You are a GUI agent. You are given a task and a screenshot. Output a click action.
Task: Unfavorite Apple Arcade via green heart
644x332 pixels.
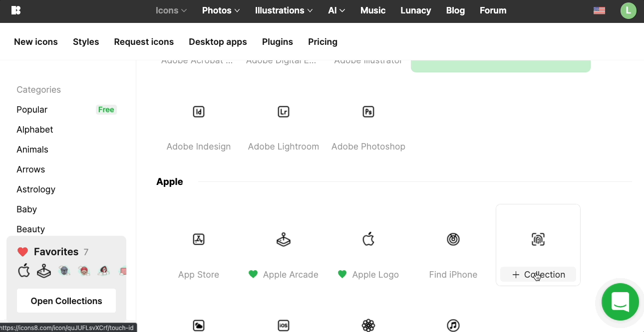[253, 274]
